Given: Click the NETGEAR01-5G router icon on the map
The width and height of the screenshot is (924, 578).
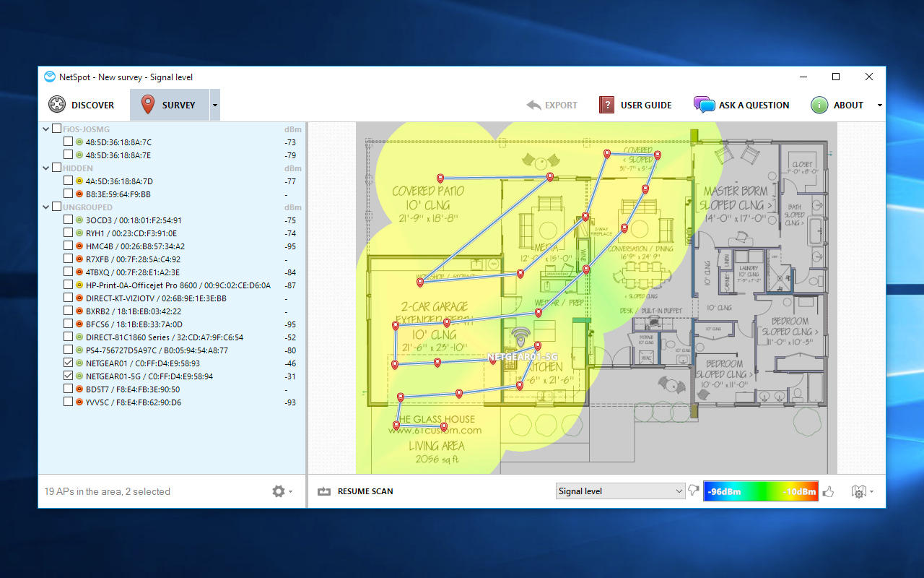Looking at the screenshot, I should [520, 337].
